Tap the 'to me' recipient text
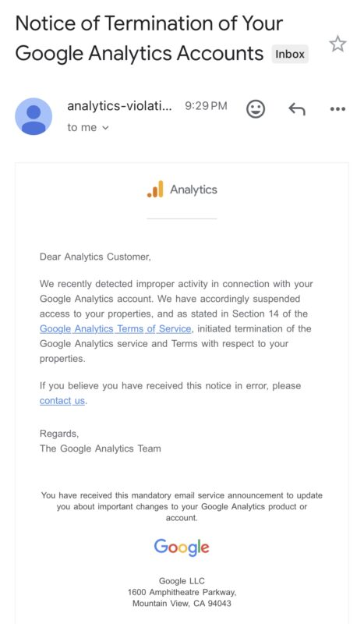Screen dimensions: 364x624 point(82,128)
